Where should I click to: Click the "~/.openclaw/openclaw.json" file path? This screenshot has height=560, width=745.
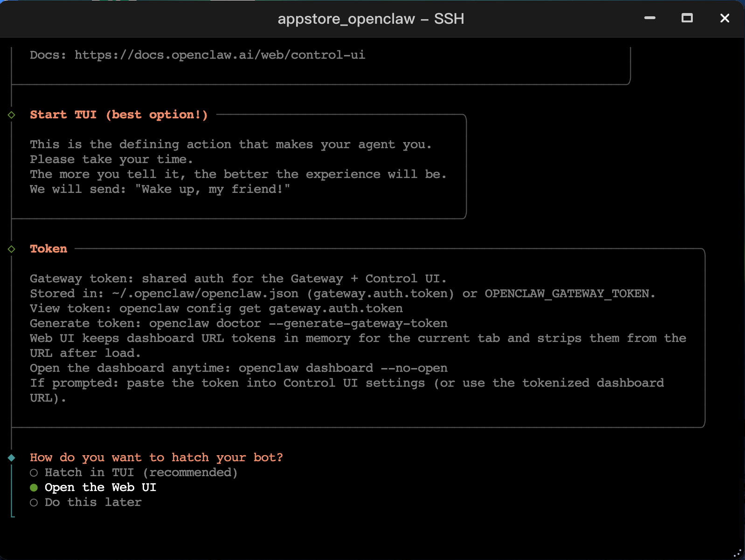pos(205,294)
